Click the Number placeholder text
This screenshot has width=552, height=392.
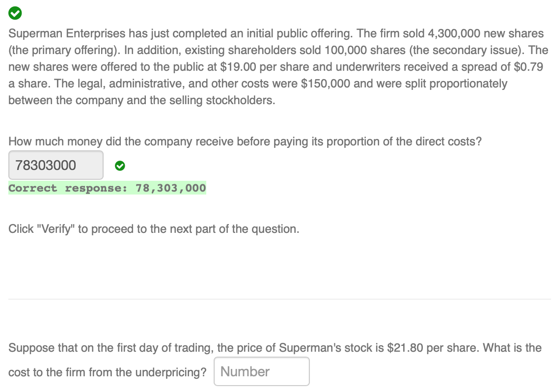246,371
